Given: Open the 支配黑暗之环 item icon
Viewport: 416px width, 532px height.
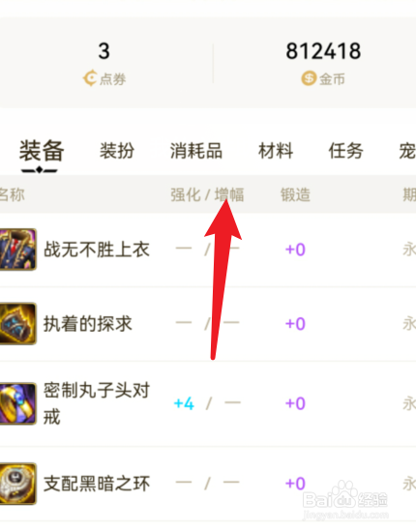Looking at the screenshot, I should point(17,484).
